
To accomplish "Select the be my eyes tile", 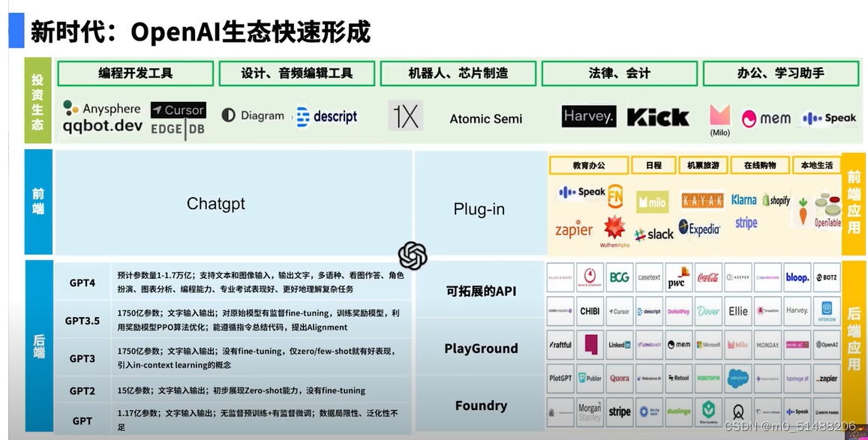I will [x=649, y=412].
